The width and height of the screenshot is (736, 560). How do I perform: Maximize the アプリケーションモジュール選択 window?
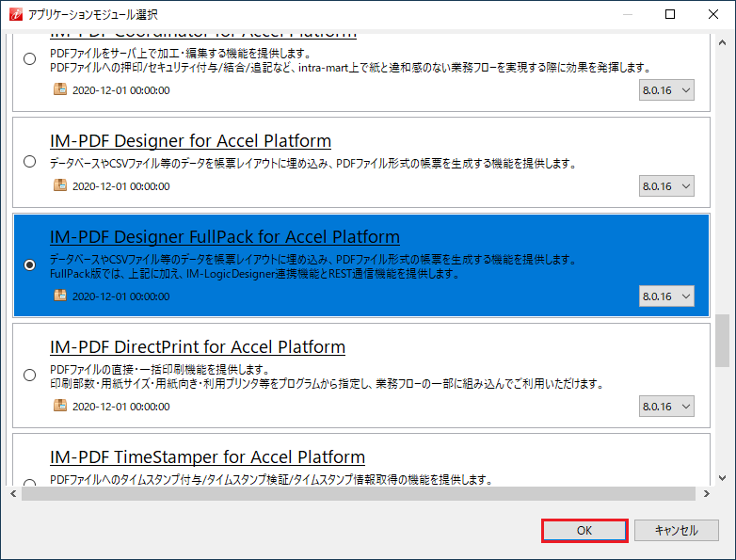pos(670,14)
